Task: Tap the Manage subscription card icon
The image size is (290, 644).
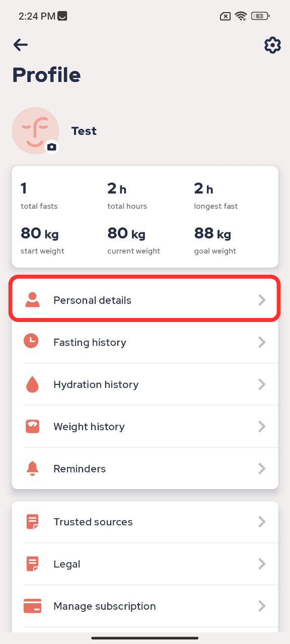Action: 32,606
